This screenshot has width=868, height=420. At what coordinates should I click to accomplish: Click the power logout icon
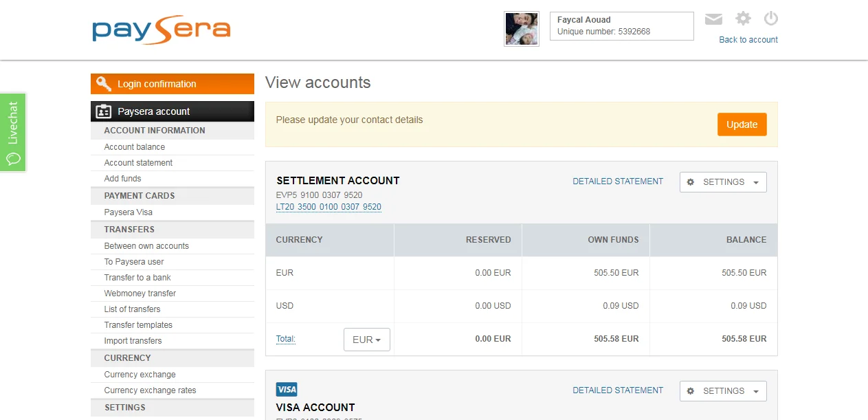(770, 19)
